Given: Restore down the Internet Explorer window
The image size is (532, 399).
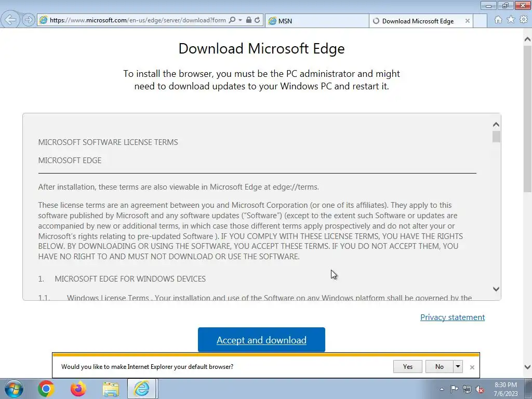Looking at the screenshot, I should [x=506, y=5].
